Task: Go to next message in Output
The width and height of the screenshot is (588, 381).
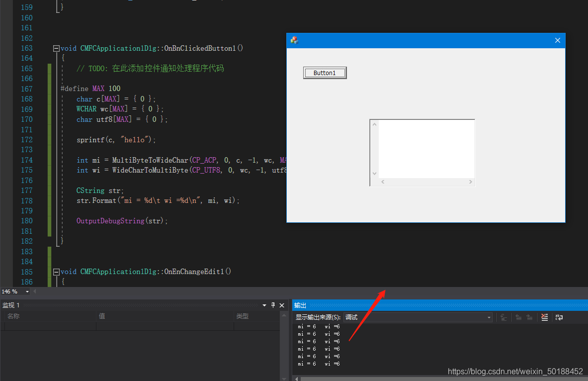Action: 529,317
